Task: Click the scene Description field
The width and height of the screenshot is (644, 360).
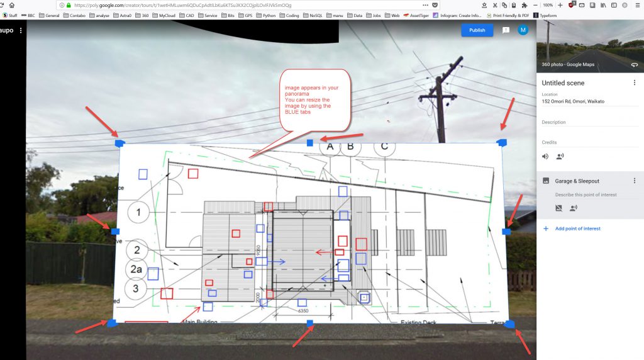Action: pos(590,122)
